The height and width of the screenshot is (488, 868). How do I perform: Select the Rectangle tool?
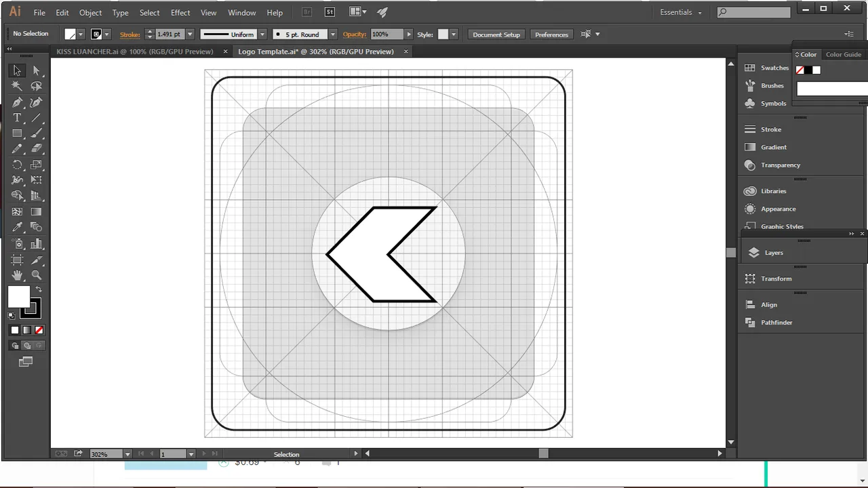pos(17,134)
